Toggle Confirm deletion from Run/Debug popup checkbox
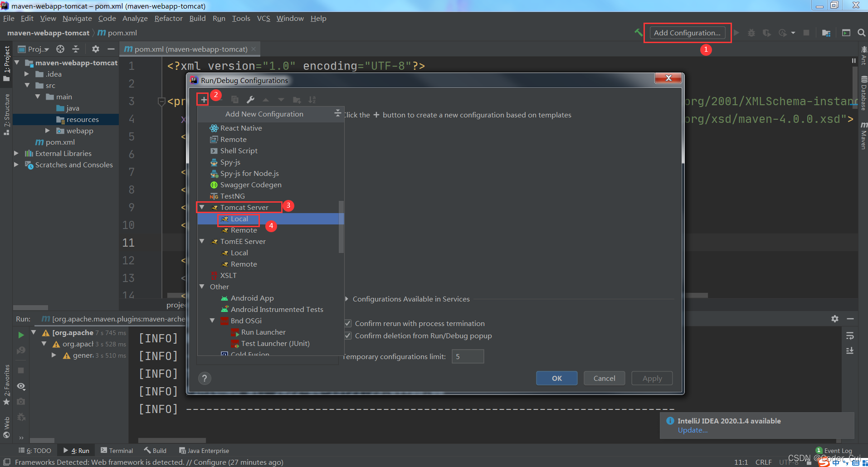This screenshot has width=868, height=467. click(348, 336)
